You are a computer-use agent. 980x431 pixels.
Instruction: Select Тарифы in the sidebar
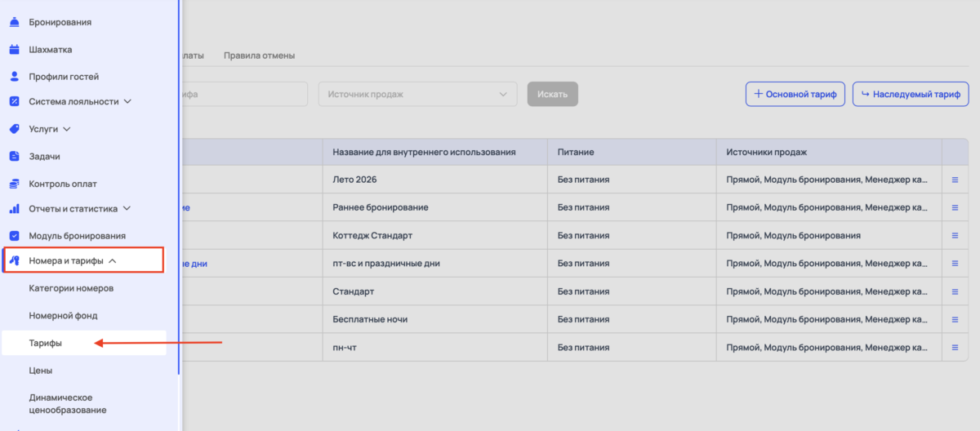[46, 344]
